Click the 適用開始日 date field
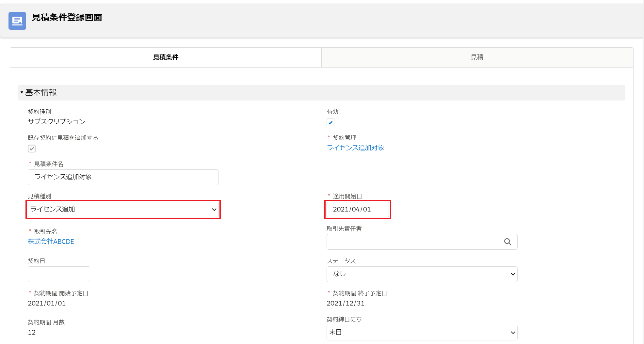 click(x=358, y=210)
